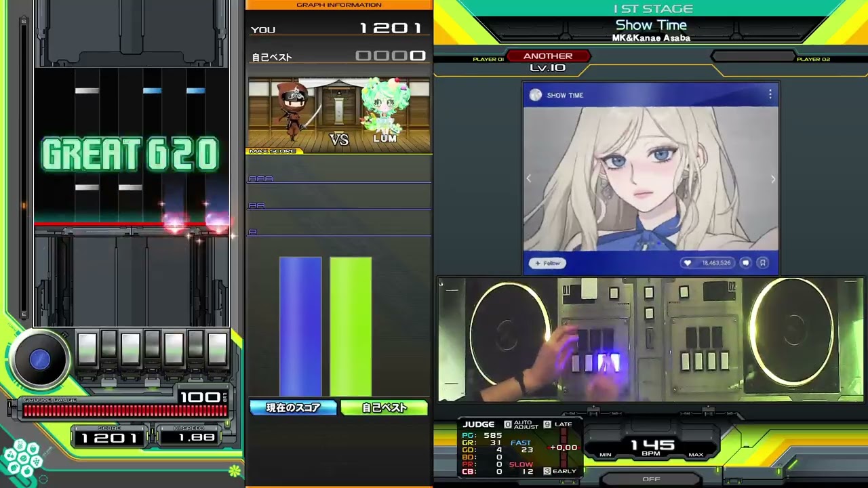Click the right turntable in camera feed
This screenshot has height=488, width=868.
point(791,333)
